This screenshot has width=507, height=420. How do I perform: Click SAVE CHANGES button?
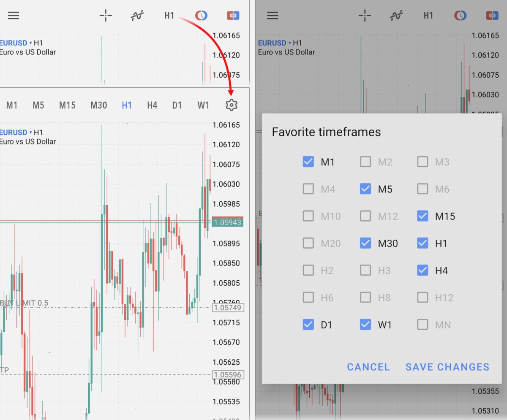(x=447, y=367)
